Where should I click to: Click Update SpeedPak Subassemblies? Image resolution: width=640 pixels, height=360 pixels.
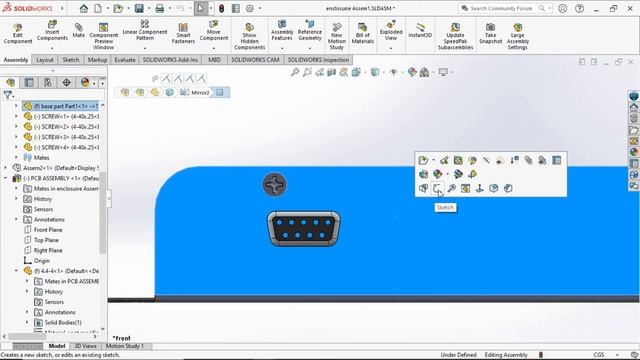[x=455, y=37]
